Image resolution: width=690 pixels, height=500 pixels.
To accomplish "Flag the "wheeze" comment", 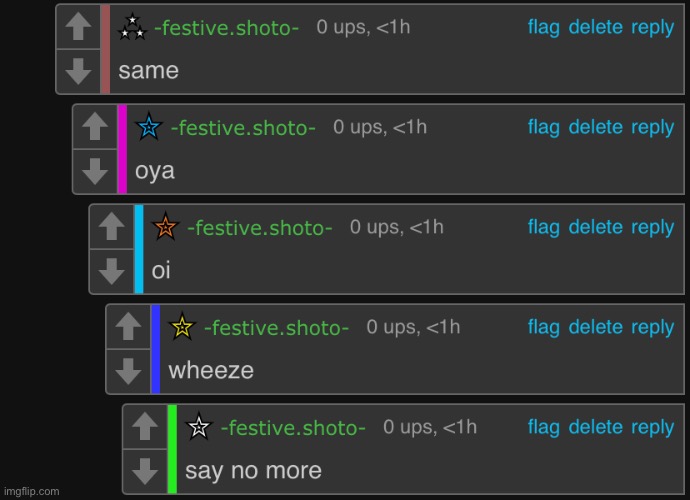I will pyautogui.click(x=543, y=327).
